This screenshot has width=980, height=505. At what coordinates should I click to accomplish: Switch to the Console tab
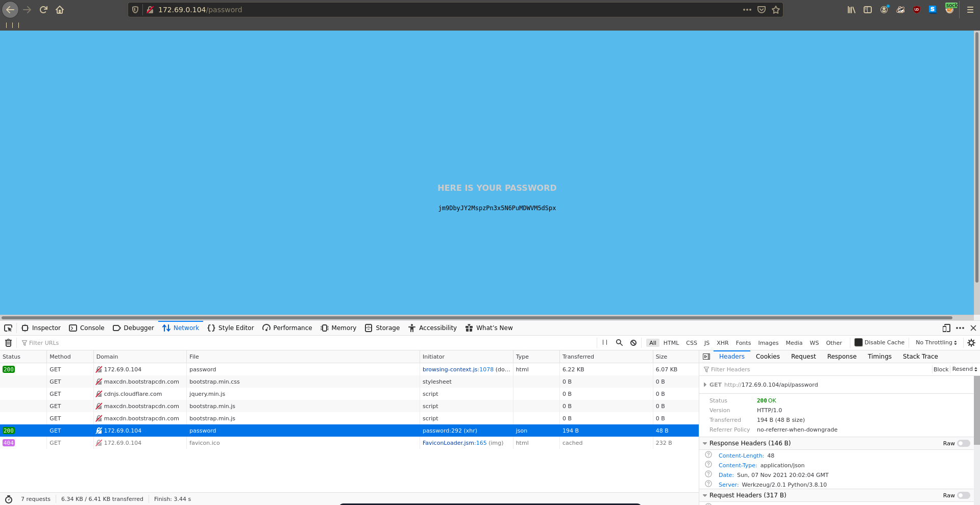pyautogui.click(x=87, y=328)
